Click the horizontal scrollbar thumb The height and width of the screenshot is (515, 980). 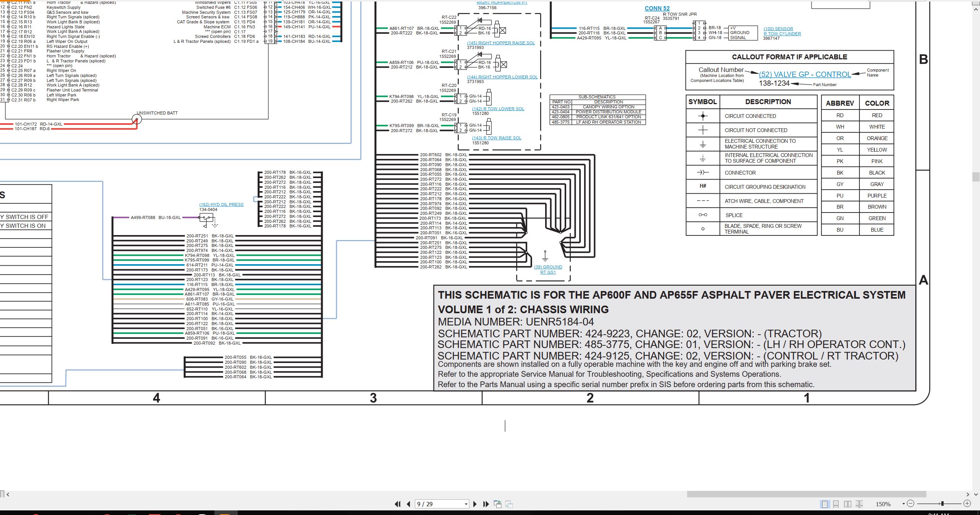point(806,494)
